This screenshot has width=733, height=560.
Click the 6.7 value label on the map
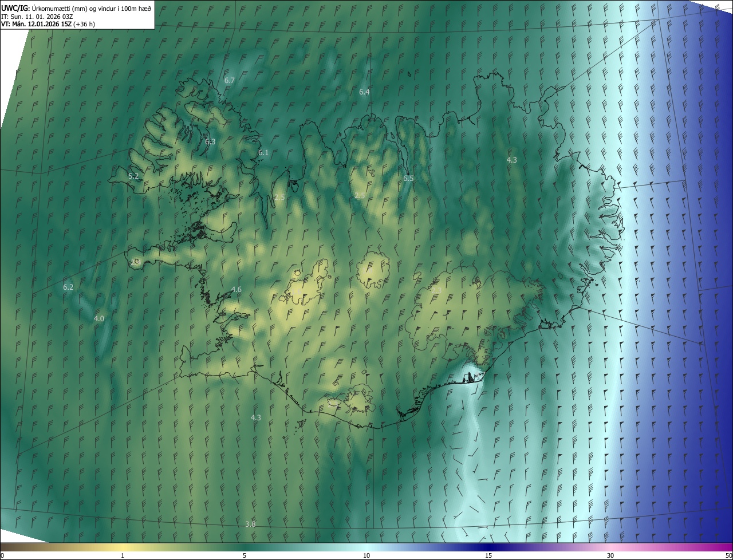pos(230,81)
